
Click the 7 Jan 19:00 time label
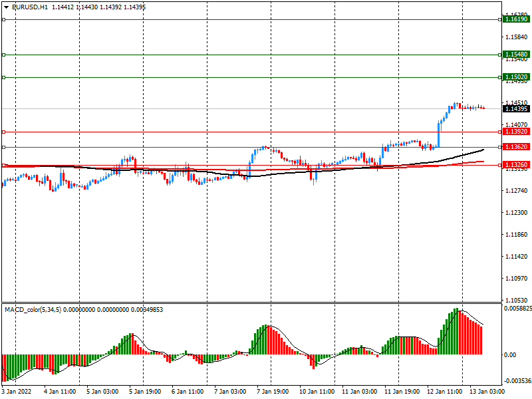(273, 392)
